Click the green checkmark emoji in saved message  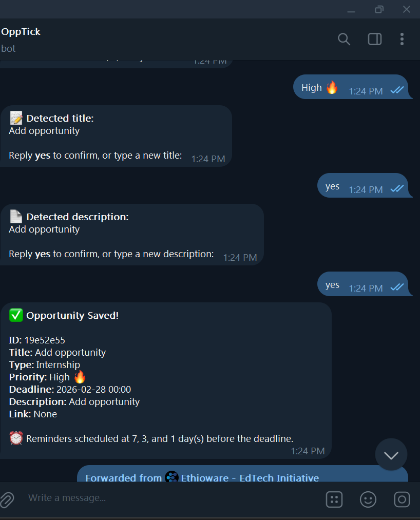(x=16, y=315)
